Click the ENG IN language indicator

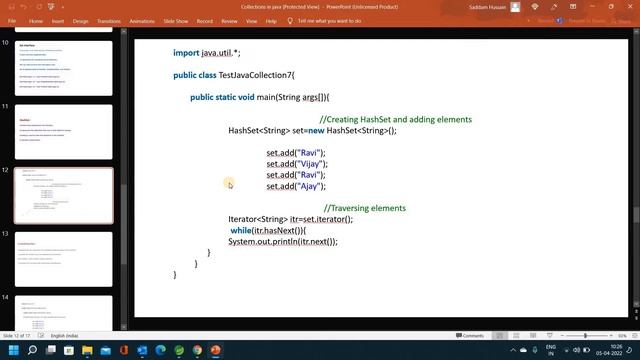(551, 350)
